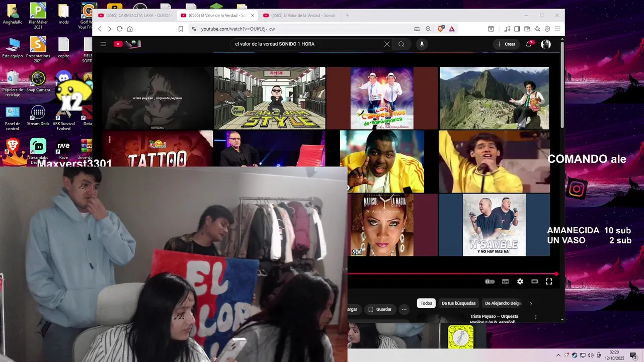Open the Triste Payaso — Orquesta Papilon video title

tap(494, 319)
